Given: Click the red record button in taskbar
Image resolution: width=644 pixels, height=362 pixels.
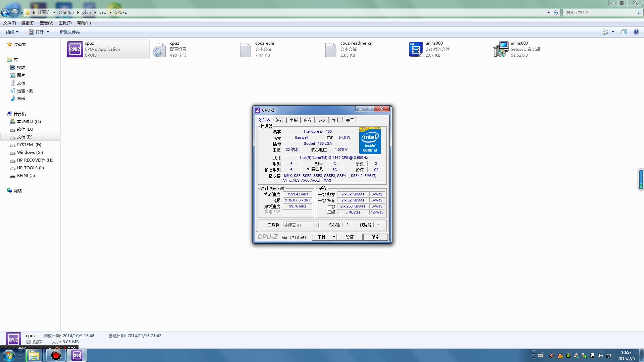Looking at the screenshot, I should (56, 355).
